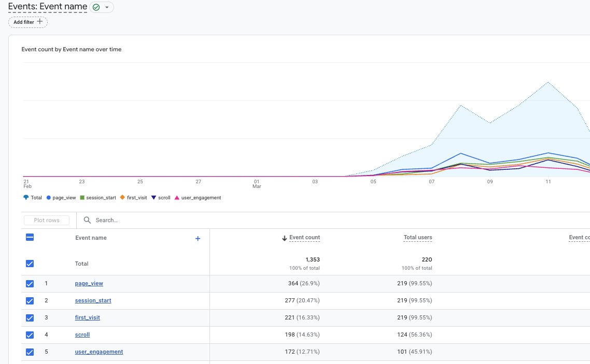Click the session_start green legend square
590x364 pixels.
tap(82, 198)
